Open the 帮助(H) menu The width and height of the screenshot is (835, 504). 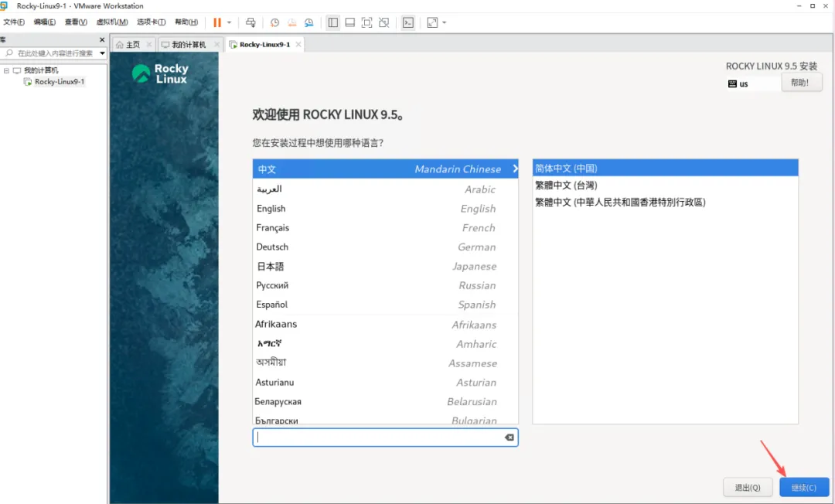(x=186, y=22)
